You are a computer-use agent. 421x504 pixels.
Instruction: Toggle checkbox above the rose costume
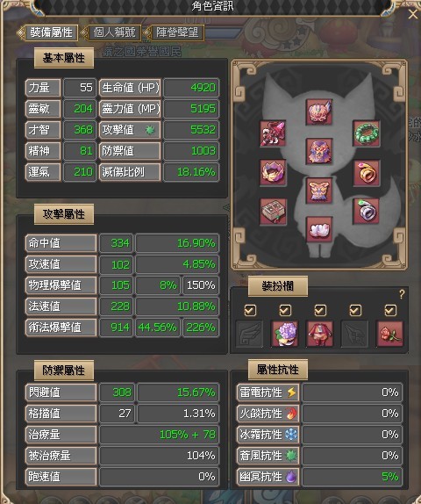389,310
